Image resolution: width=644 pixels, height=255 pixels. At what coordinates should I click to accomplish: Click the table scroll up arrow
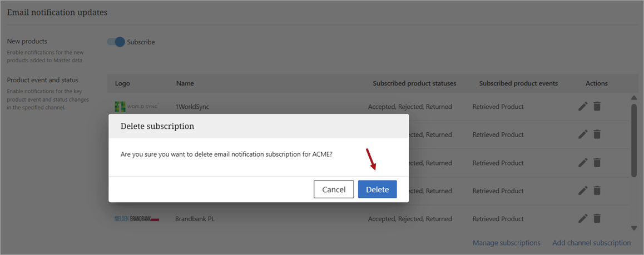coord(633,98)
